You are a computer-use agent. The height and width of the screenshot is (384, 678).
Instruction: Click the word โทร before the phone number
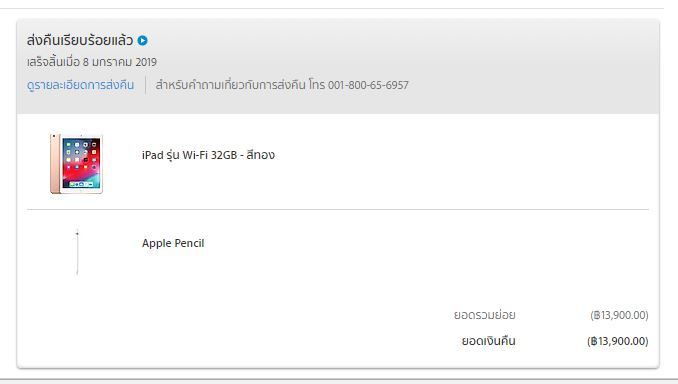click(x=317, y=85)
